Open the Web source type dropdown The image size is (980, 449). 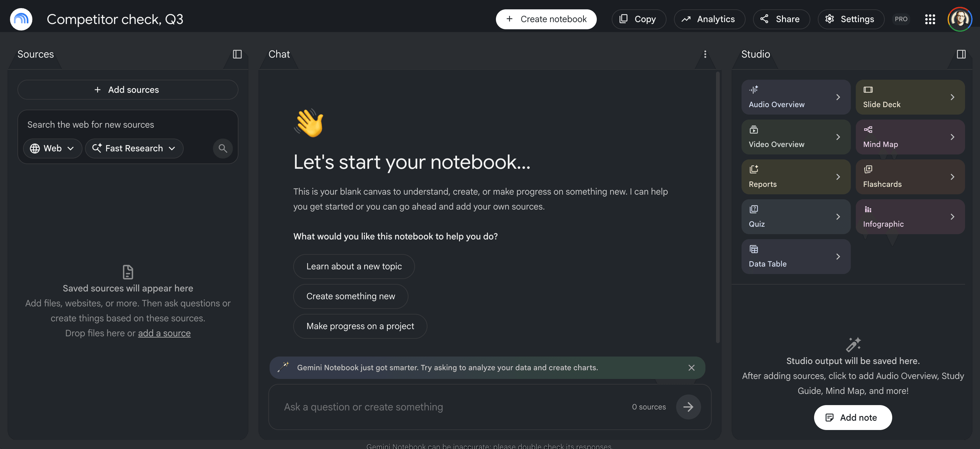(53, 149)
